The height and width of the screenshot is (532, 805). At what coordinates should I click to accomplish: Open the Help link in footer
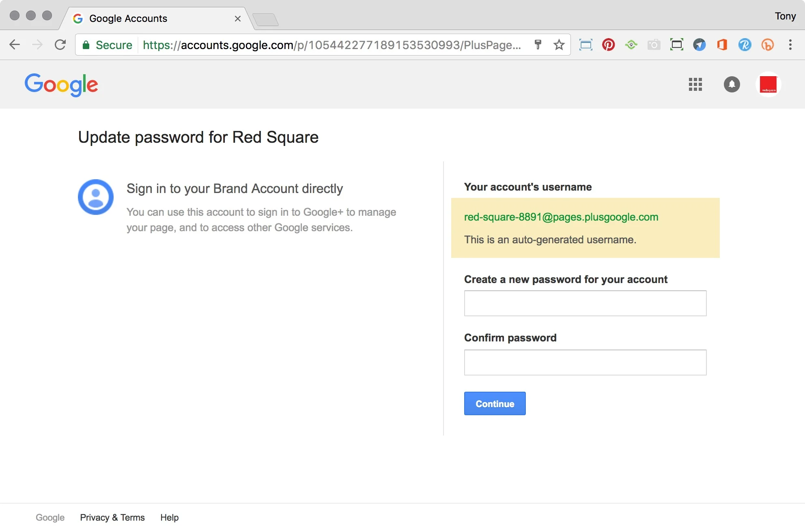[x=169, y=517]
